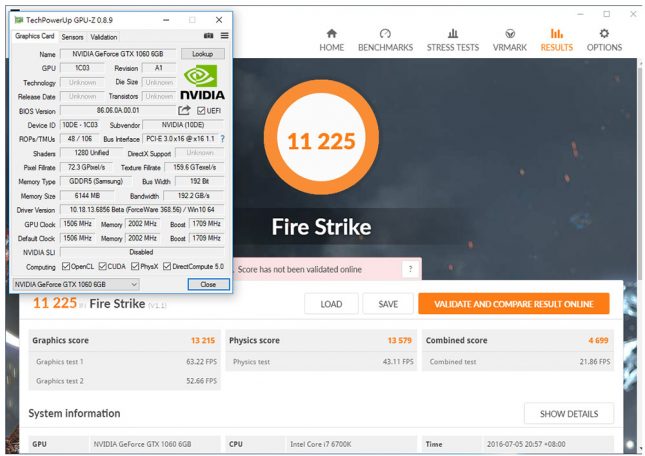The height and width of the screenshot is (456, 645).
Task: Click the Shaders 1280 Unified field
Action: click(x=91, y=153)
